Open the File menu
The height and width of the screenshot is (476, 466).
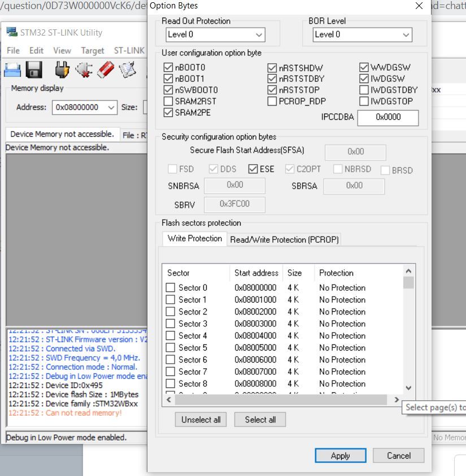click(x=13, y=50)
